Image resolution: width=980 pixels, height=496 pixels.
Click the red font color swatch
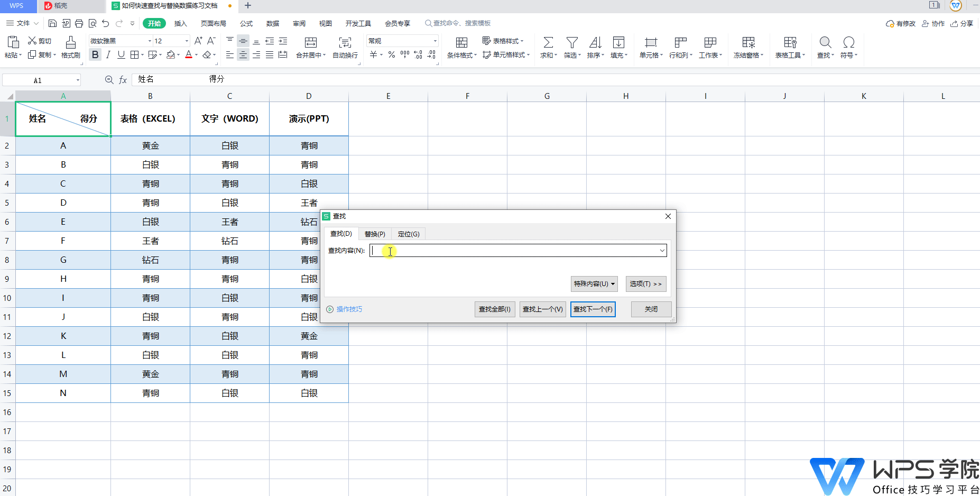tap(189, 54)
